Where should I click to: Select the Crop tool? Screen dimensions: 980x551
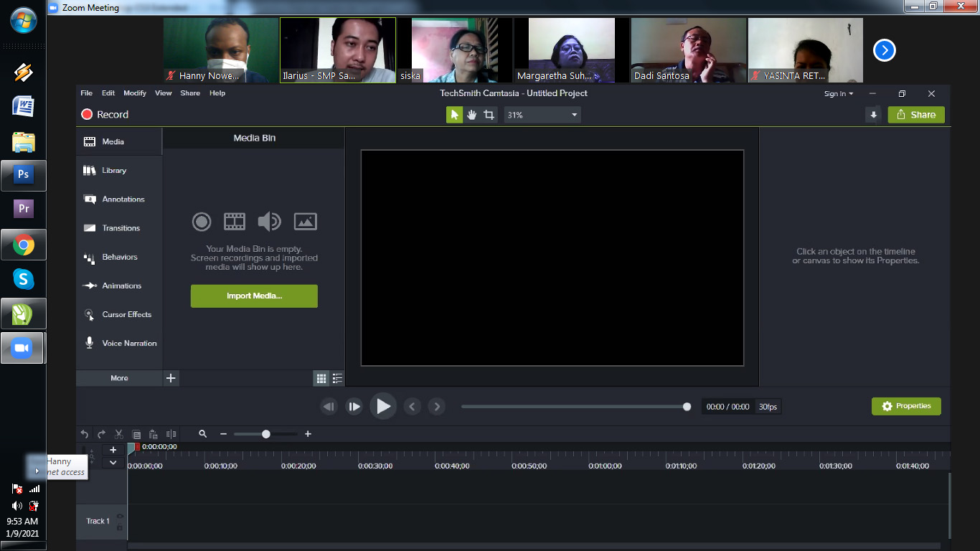pos(489,115)
